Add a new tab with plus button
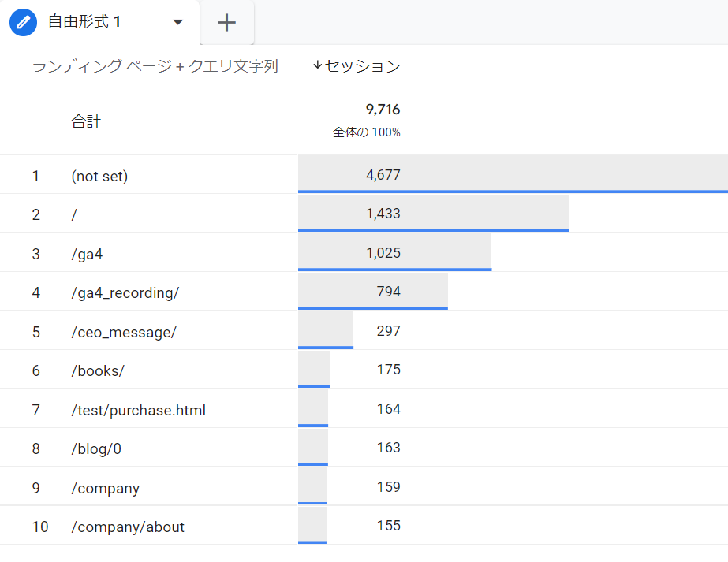The width and height of the screenshot is (728, 562). pyautogui.click(x=226, y=22)
